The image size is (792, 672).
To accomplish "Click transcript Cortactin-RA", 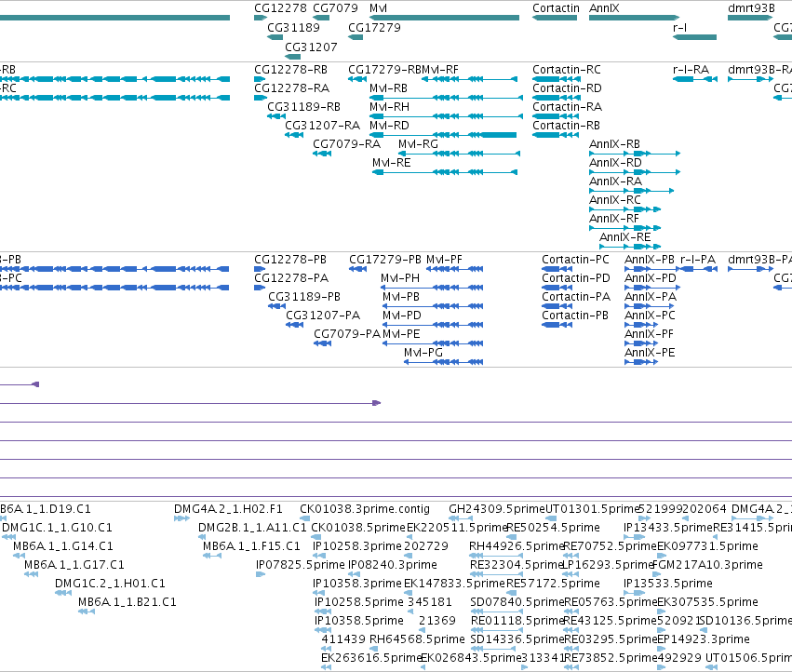I will tap(567, 107).
